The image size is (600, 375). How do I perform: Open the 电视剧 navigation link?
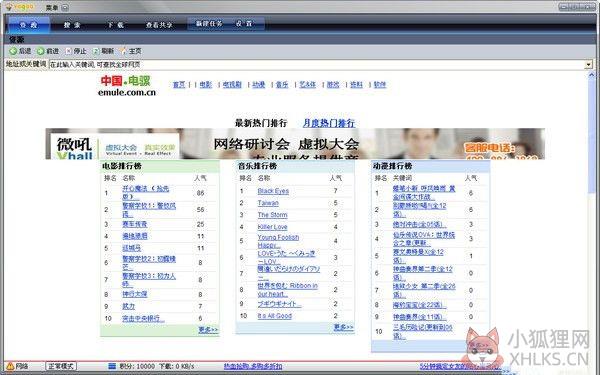[232, 85]
